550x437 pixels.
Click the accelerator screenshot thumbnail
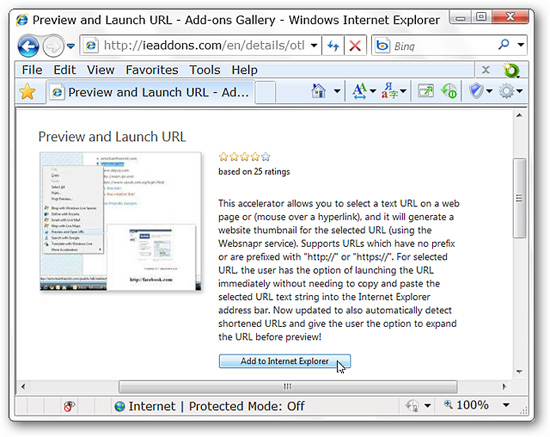[x=120, y=221]
